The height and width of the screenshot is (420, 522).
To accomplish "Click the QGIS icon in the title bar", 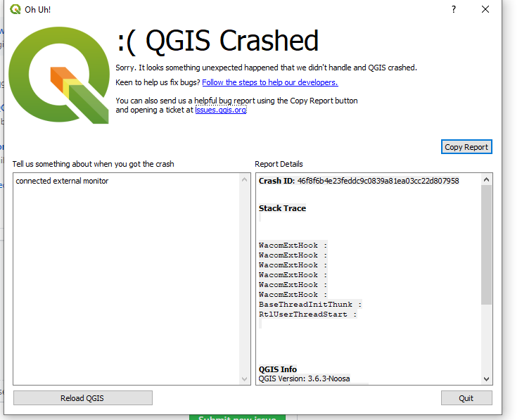I will [15, 9].
